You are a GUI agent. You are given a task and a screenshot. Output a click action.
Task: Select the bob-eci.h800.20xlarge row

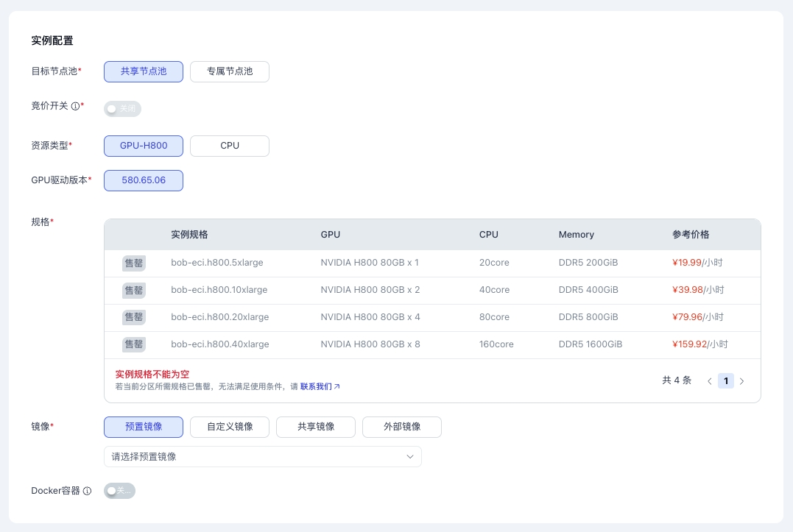pos(219,317)
